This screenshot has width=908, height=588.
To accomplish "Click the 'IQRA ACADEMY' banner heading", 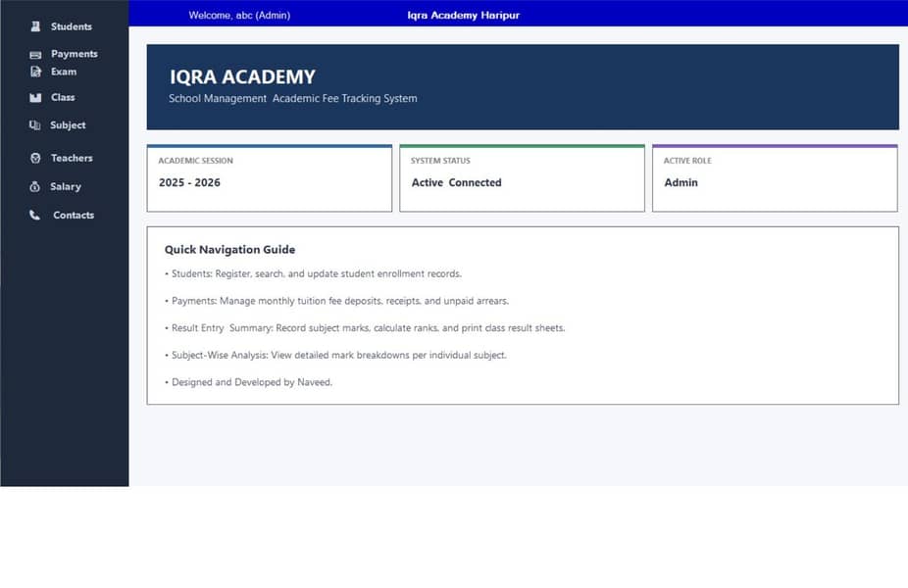I will point(242,77).
